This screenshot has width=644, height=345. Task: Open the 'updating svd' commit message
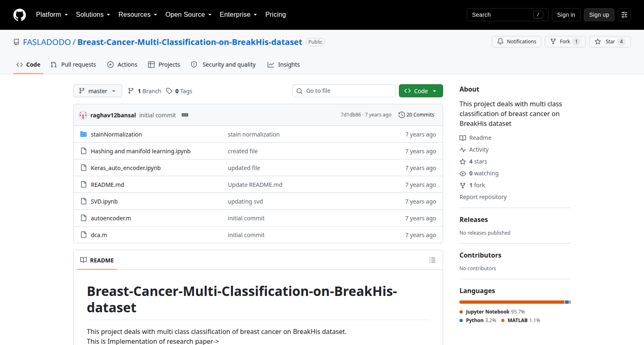[245, 202]
